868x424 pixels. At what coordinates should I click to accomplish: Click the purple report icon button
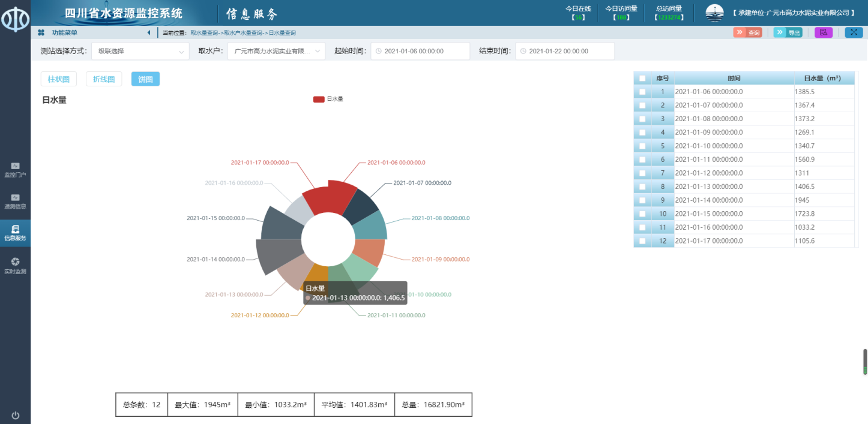824,32
